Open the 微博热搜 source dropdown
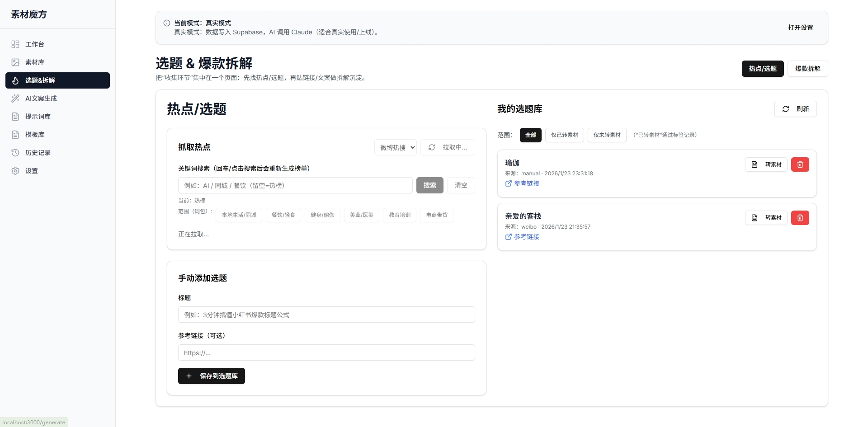Viewport: 868px width, 427px height. 395,147
